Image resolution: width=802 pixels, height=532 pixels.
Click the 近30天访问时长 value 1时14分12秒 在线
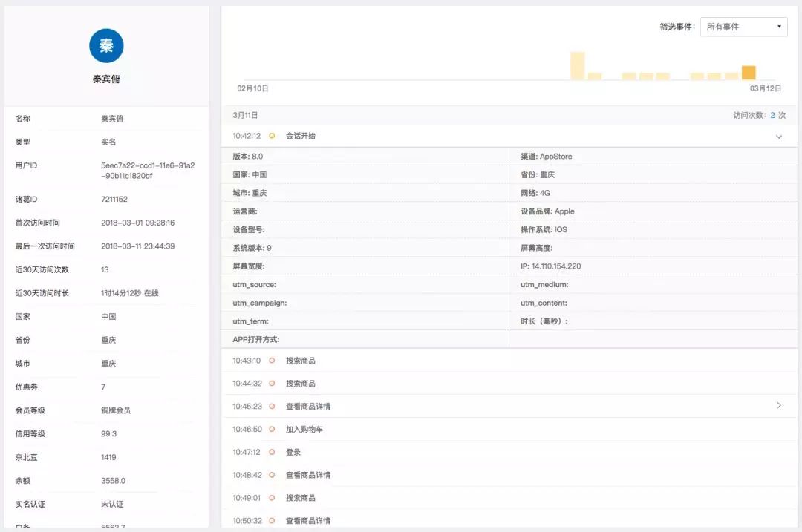point(130,293)
